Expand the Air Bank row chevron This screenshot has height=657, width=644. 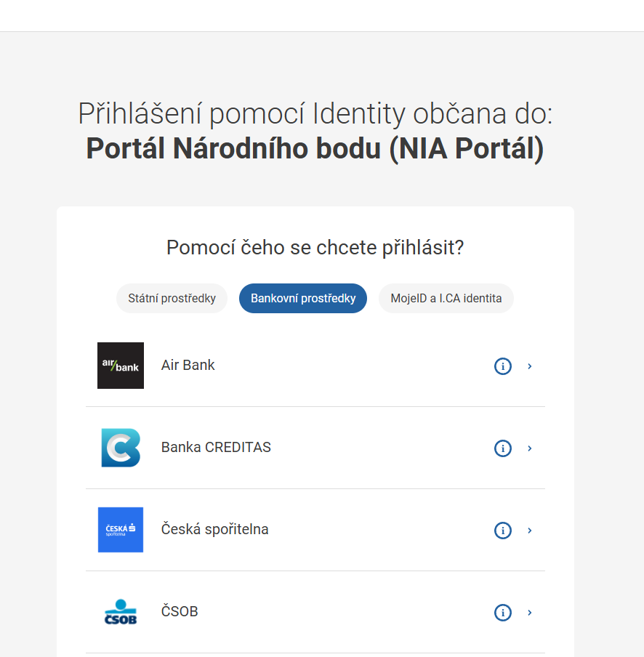coord(530,366)
